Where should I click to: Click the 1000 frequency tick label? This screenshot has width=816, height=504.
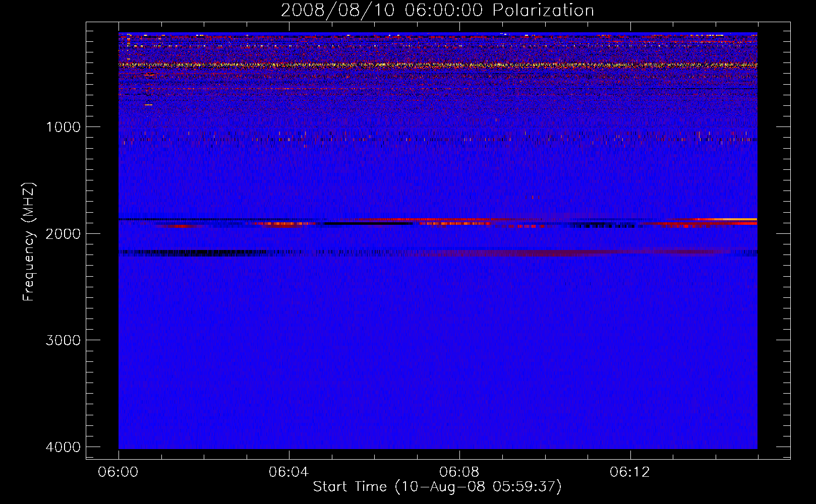63,127
